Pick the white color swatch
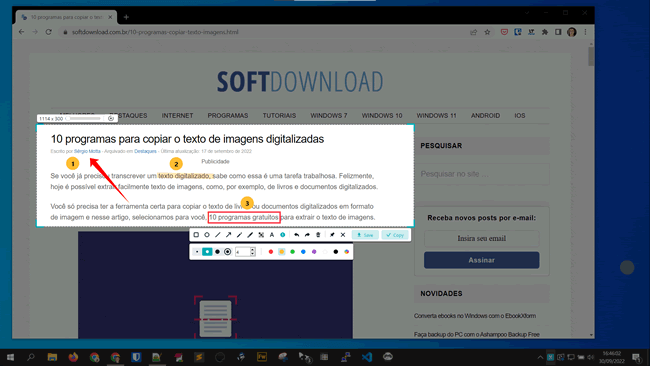The width and height of the screenshot is (650, 366). pyautogui.click(x=325, y=252)
